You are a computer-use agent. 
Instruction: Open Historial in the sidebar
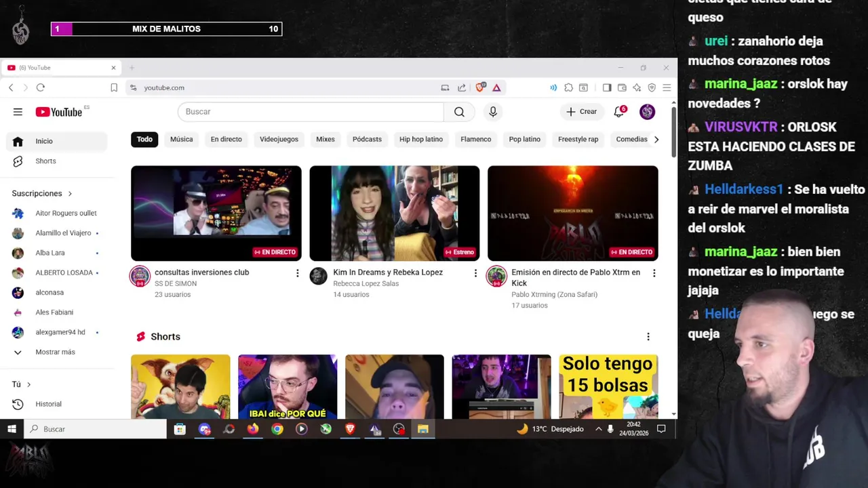coord(57,404)
